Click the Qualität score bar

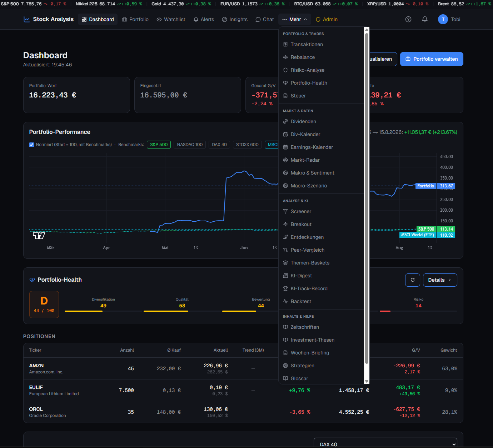coord(182,311)
